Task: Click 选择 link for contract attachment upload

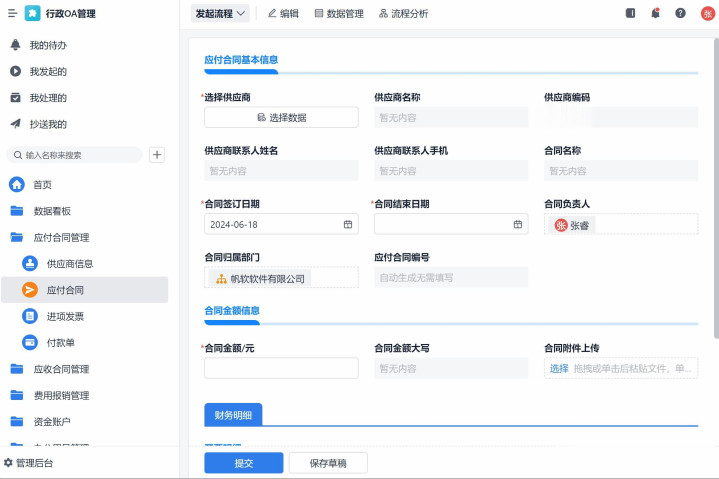Action: pyautogui.click(x=558, y=368)
